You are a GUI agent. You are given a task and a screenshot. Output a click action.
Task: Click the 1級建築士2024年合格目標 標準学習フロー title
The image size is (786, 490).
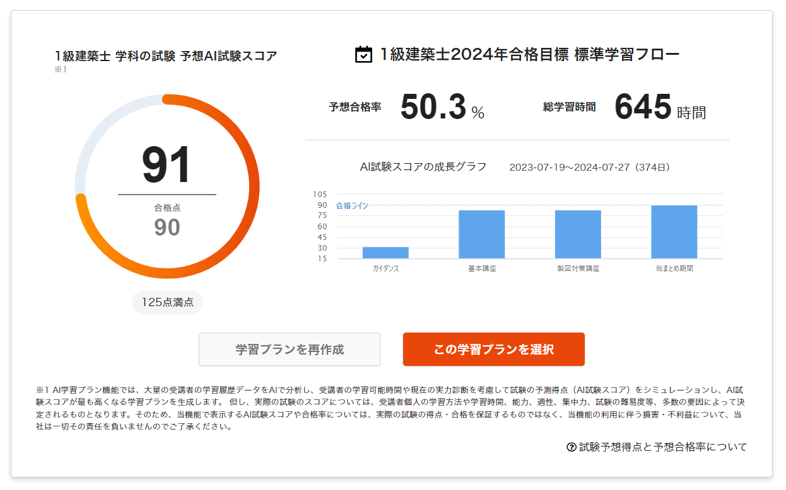click(529, 54)
